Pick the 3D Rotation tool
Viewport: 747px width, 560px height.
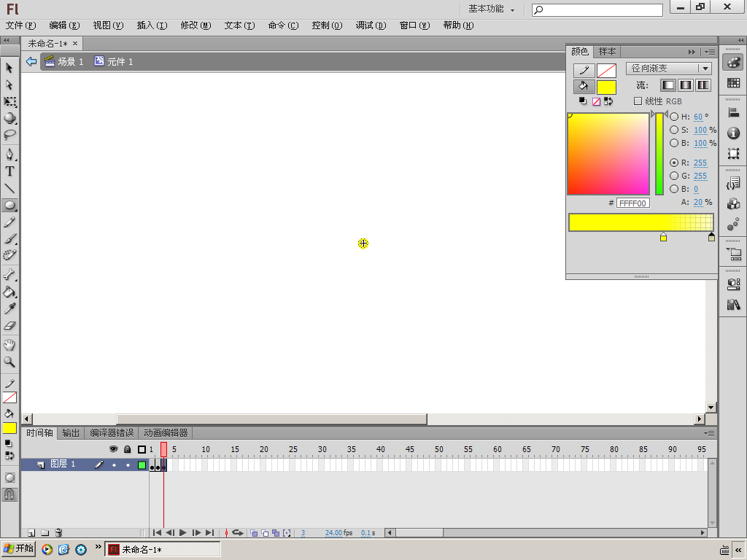[x=9, y=118]
